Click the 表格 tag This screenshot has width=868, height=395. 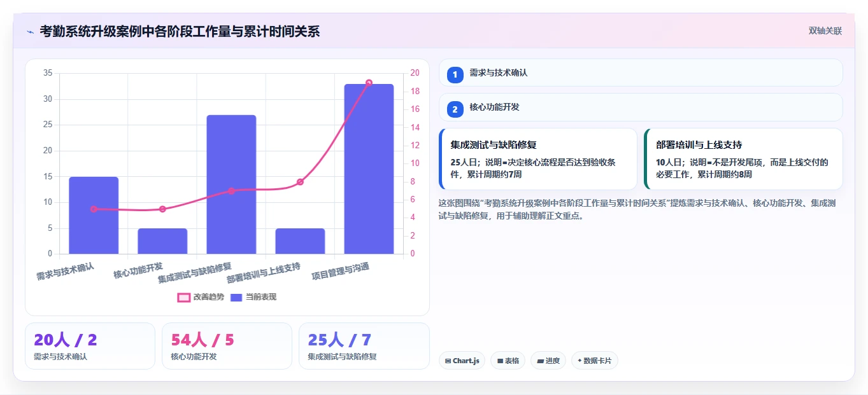point(508,361)
